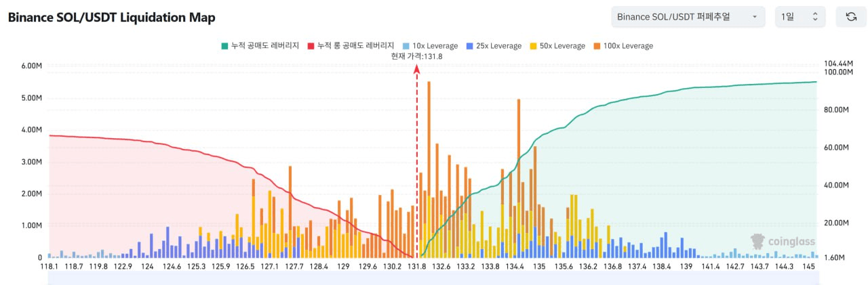Click the 124 x-axis label
The width and height of the screenshot is (868, 285).
point(147,267)
